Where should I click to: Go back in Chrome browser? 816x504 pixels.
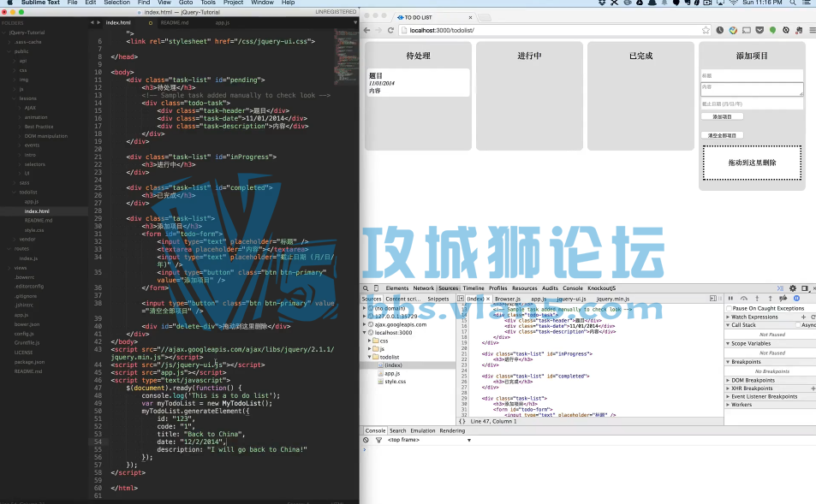pyautogui.click(x=366, y=30)
